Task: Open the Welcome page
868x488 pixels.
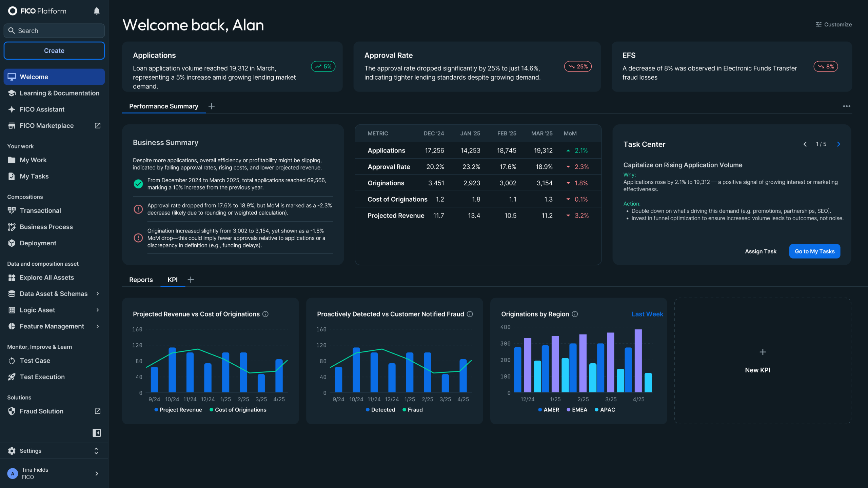Action: [x=54, y=77]
